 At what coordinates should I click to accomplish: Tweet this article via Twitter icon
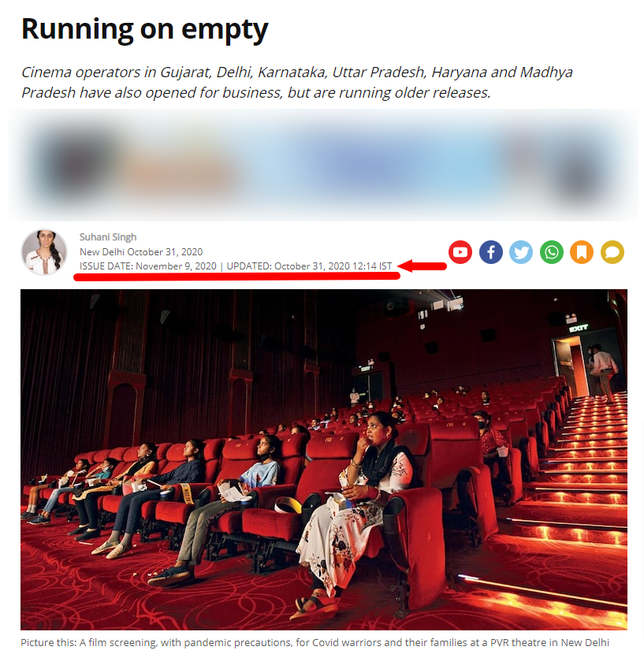click(521, 252)
